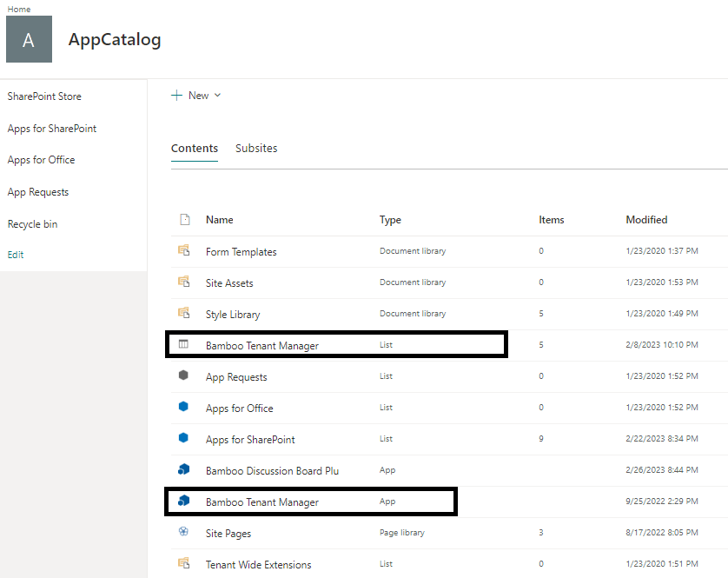728x578 pixels.
Task: Click the file type column header icon
Action: point(185,219)
